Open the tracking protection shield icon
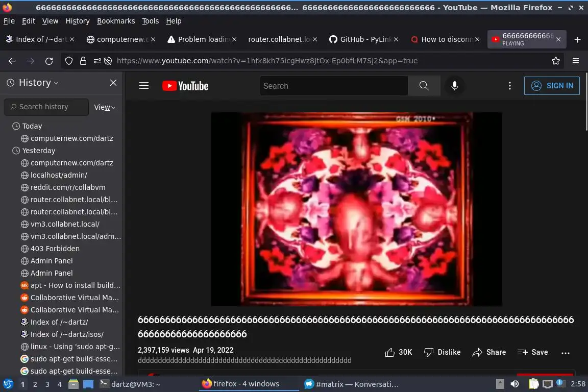Image resolution: width=588 pixels, height=392 pixels. pyautogui.click(x=68, y=61)
